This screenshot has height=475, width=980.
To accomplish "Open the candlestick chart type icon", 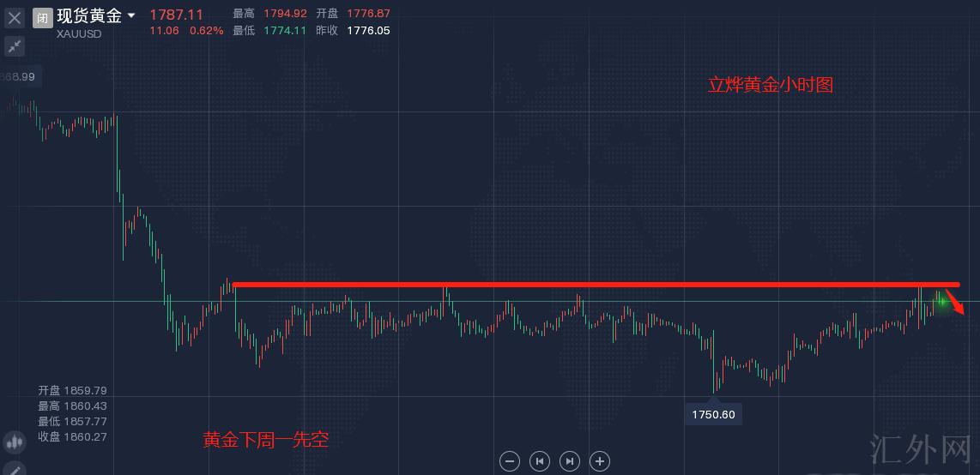I will [15, 442].
